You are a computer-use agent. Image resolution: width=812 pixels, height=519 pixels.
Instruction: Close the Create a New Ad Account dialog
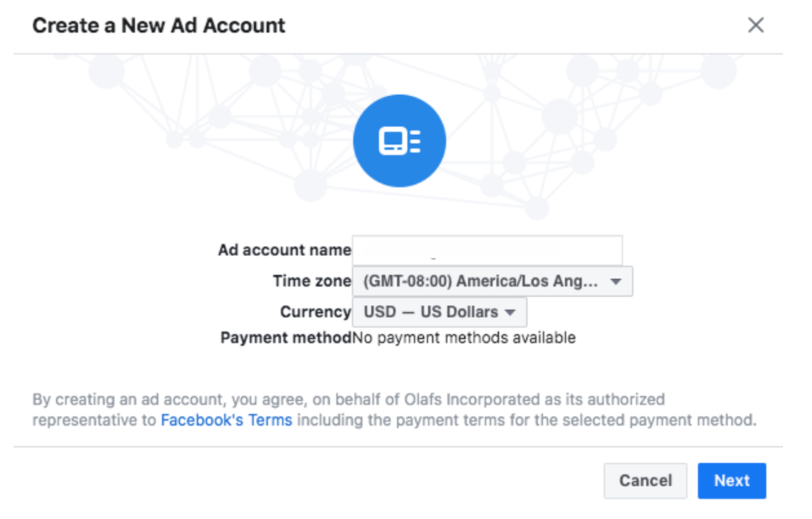coord(755,25)
